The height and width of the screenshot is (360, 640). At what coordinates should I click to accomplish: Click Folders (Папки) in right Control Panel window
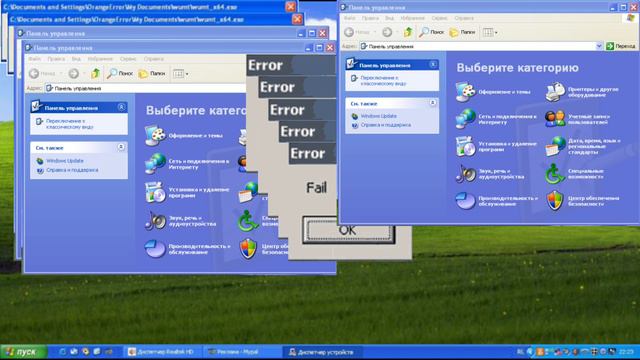(462, 32)
